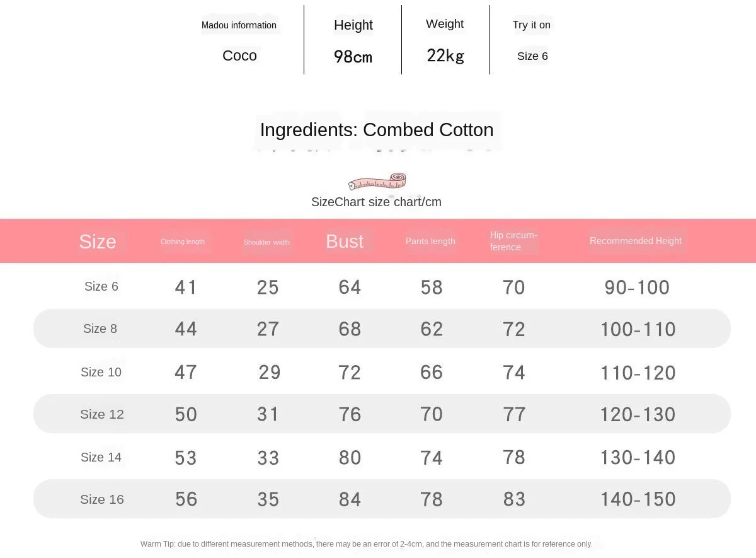Select the Size 16 row label
756x558 pixels.
[102, 499]
